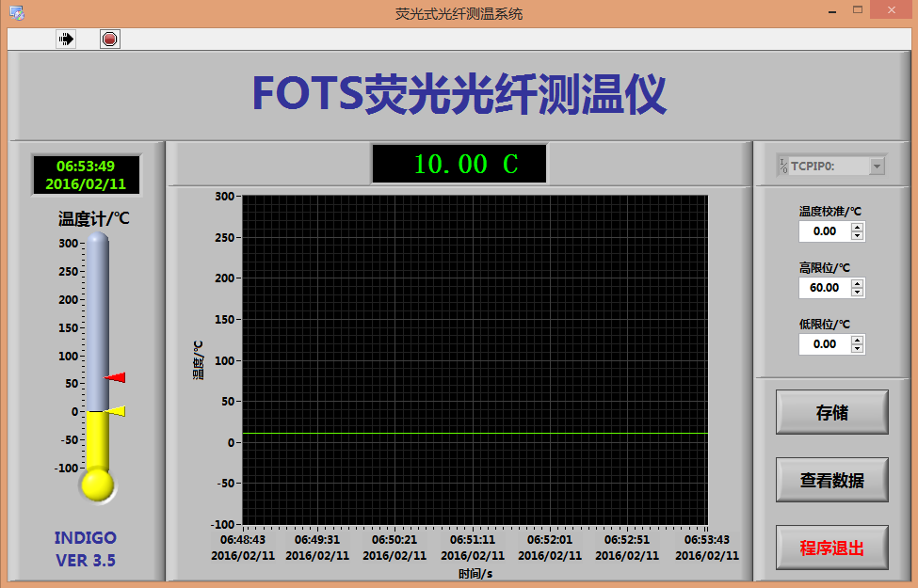
Task: Increment the 高限位 value
Action: [858, 284]
